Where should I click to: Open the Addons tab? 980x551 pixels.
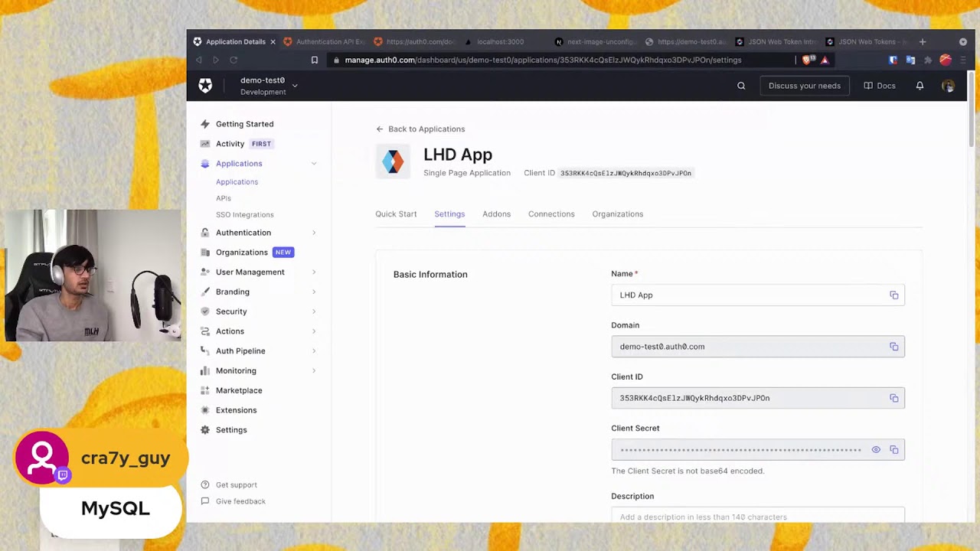(496, 214)
